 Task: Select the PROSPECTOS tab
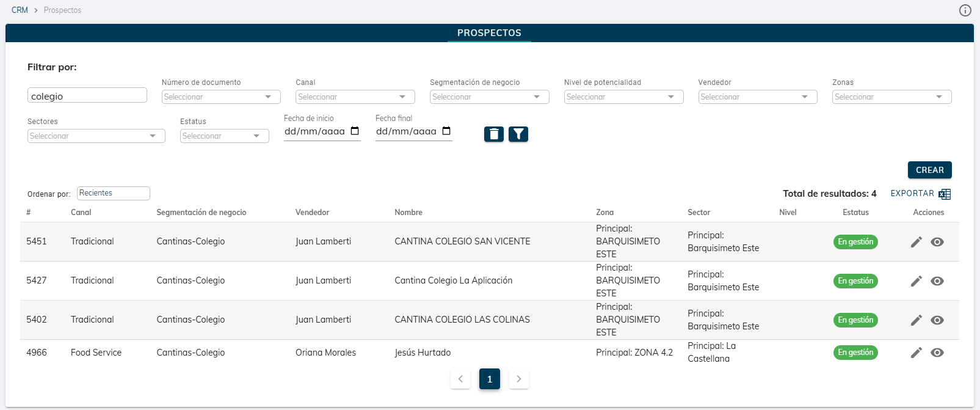489,33
